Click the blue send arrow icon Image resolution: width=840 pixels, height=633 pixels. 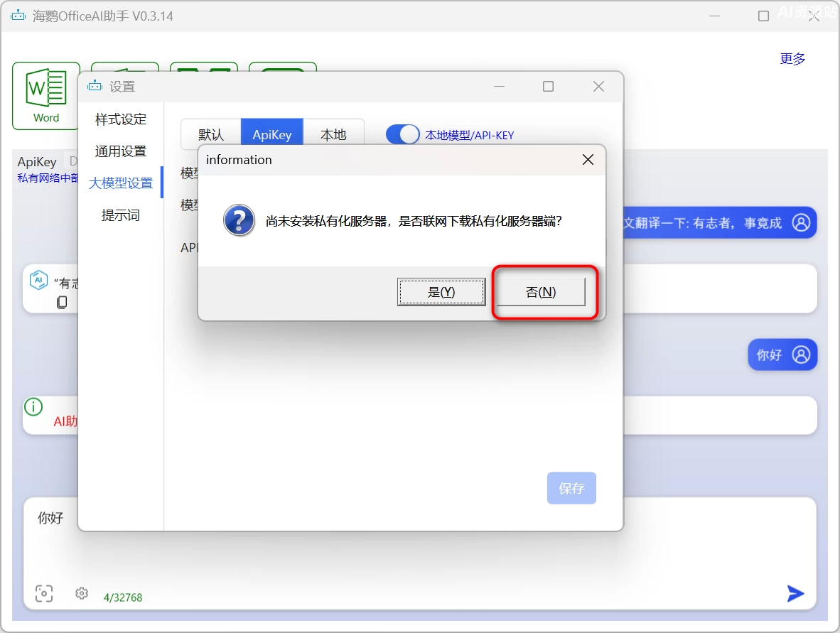click(795, 593)
